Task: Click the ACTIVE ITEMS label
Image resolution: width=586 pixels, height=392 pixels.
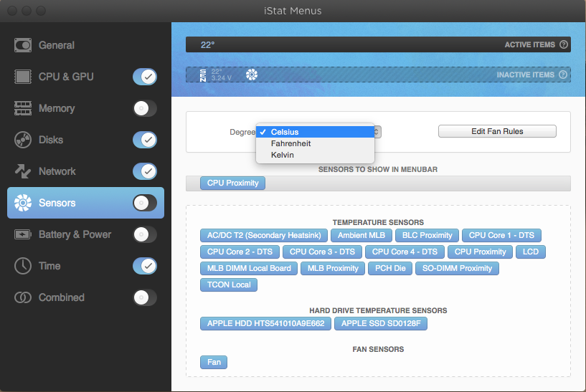Action: click(x=529, y=45)
